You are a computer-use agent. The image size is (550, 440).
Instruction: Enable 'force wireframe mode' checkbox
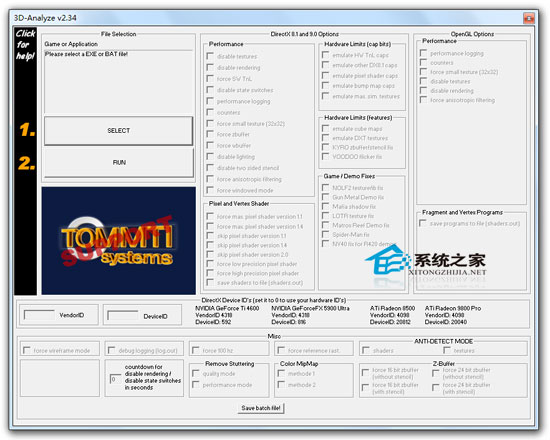pos(27,350)
